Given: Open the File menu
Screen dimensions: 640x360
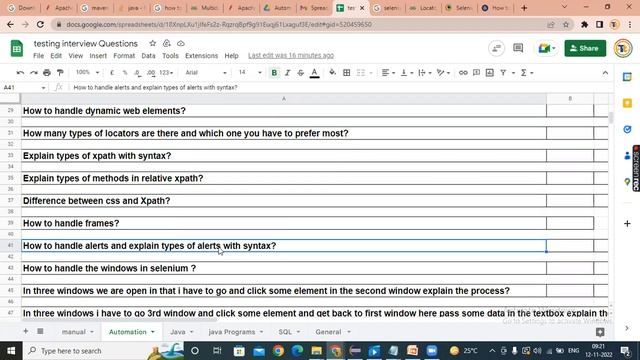Looking at the screenshot, I should [38, 56].
